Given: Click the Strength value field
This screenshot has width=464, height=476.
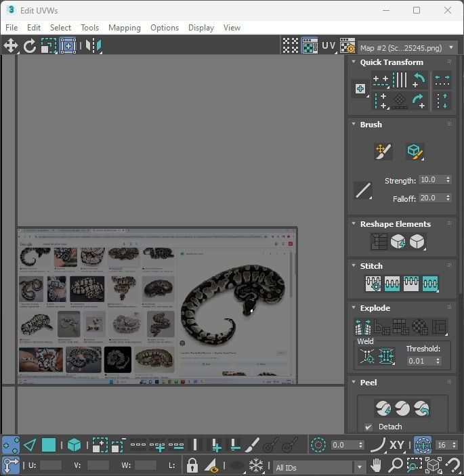Looking at the screenshot, I should click(x=431, y=179).
